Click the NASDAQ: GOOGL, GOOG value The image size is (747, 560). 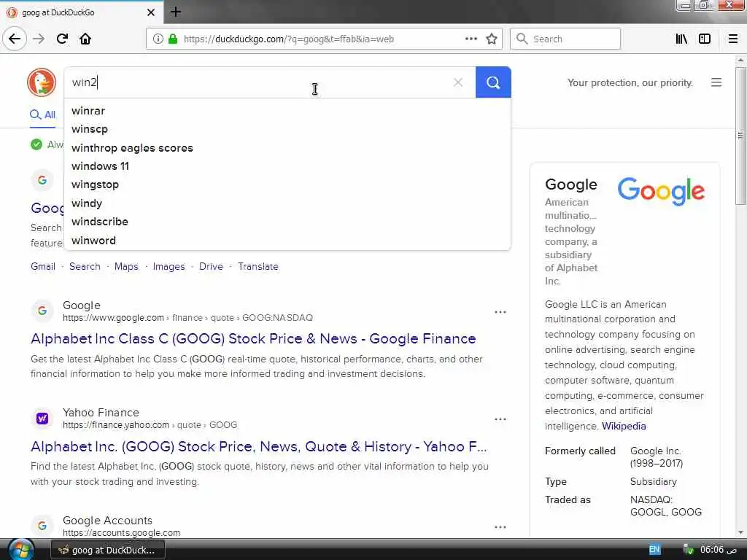point(665,506)
